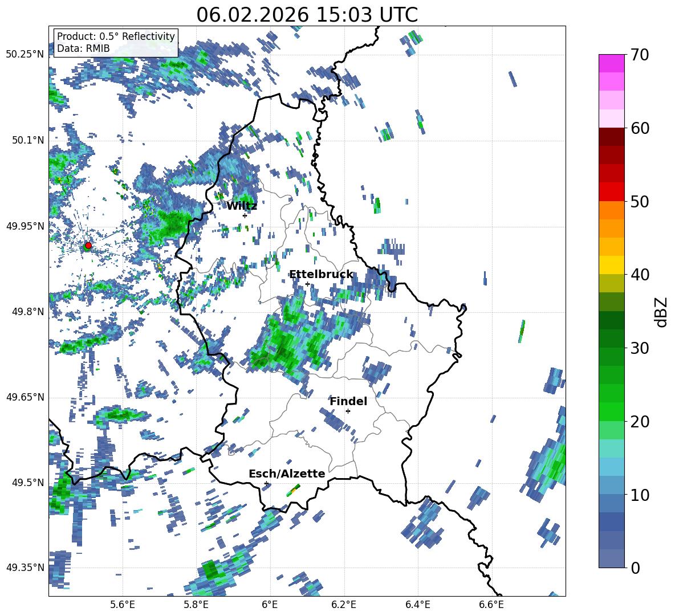Click the Findel cross marker
675x616 pixels.
pyautogui.click(x=348, y=411)
